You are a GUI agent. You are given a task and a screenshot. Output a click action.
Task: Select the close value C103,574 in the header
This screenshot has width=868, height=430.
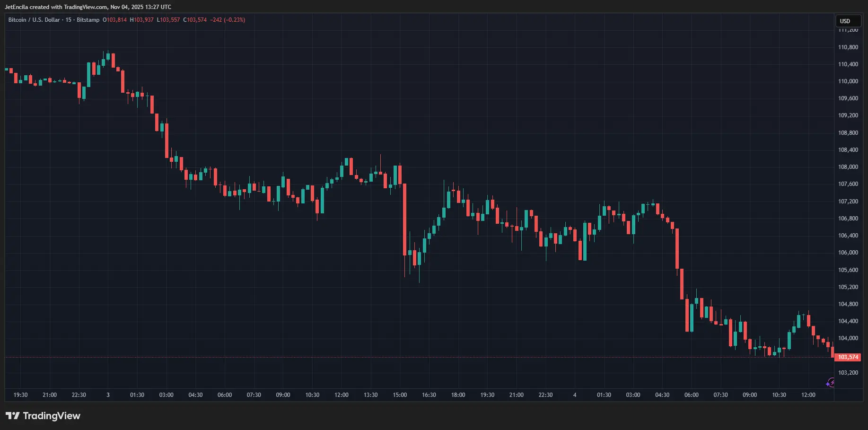pyautogui.click(x=195, y=20)
